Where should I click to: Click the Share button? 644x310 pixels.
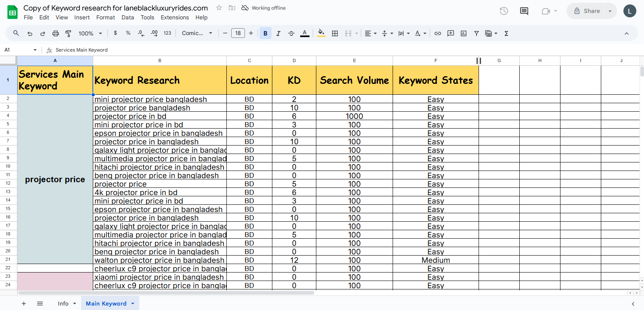587,11
